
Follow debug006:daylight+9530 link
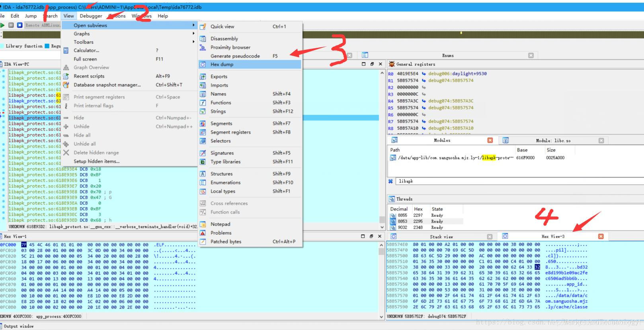point(457,74)
